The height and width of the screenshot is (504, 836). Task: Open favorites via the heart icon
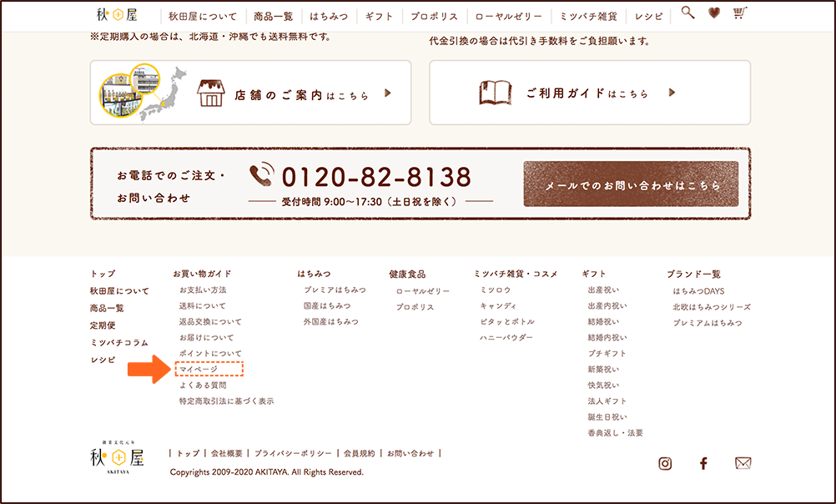coord(713,13)
